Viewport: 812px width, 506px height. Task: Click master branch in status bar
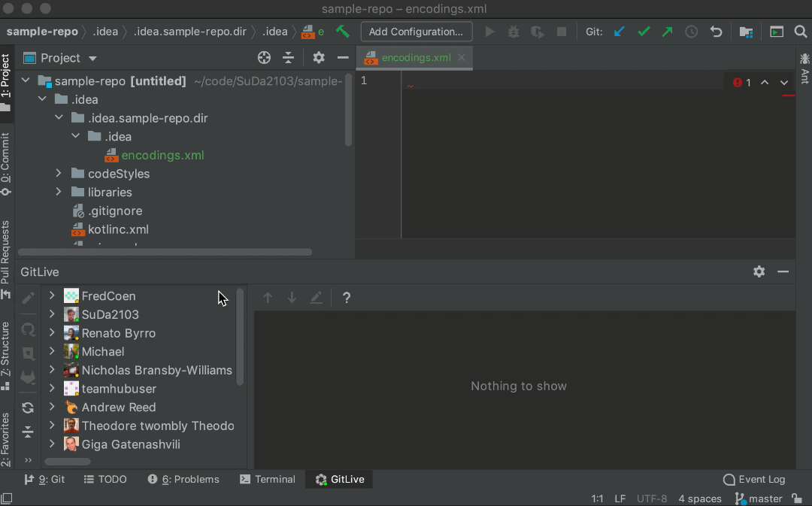pyautogui.click(x=759, y=498)
